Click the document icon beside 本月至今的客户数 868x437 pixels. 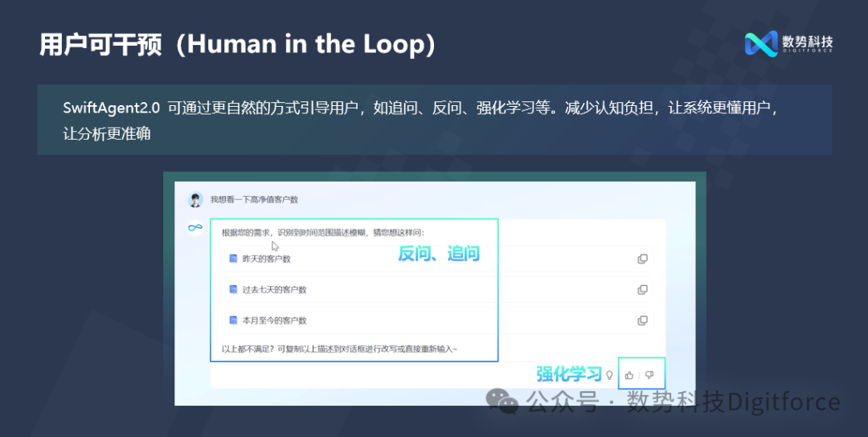234,321
